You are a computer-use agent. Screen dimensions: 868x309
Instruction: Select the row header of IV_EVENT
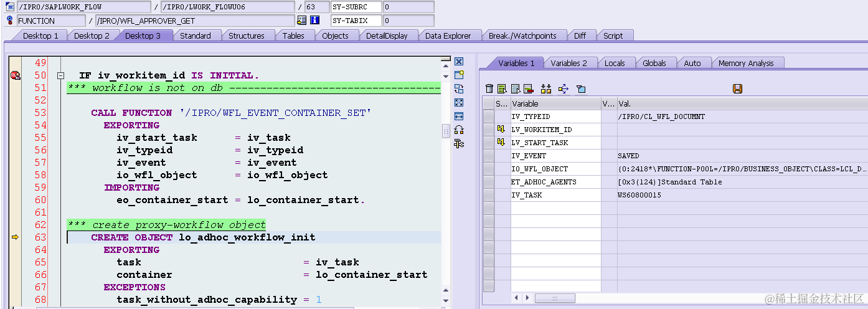coord(489,156)
